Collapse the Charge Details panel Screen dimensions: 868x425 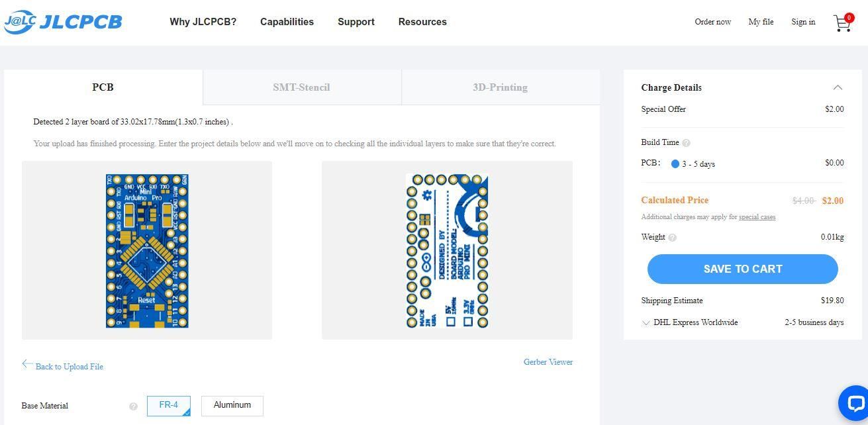[838, 87]
